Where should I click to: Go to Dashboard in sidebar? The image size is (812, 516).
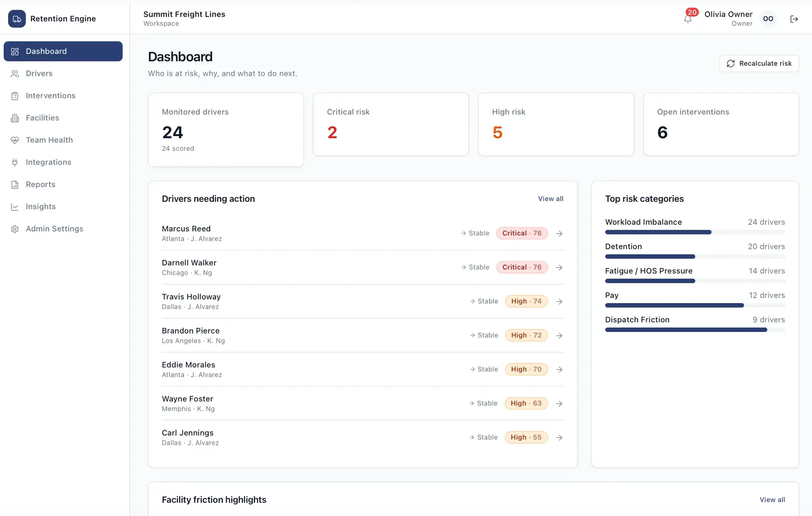click(63, 51)
